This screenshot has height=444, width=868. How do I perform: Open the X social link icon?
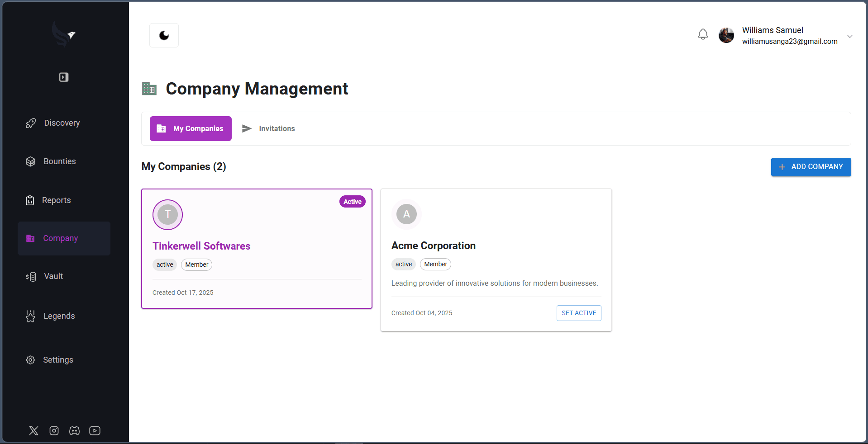pos(34,430)
